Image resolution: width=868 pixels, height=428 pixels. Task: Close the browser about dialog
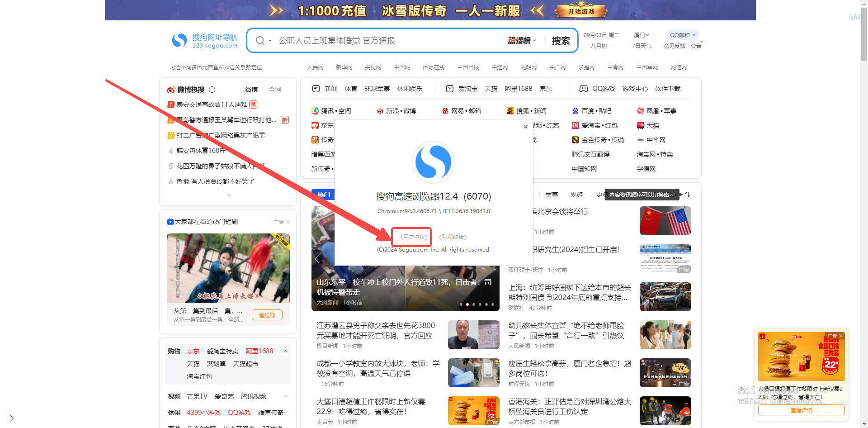pos(526,127)
